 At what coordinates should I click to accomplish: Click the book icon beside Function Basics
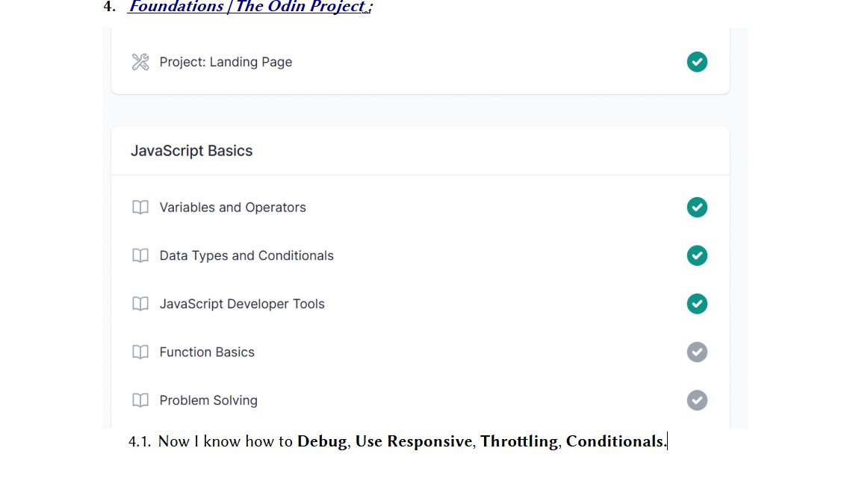pyautogui.click(x=140, y=352)
